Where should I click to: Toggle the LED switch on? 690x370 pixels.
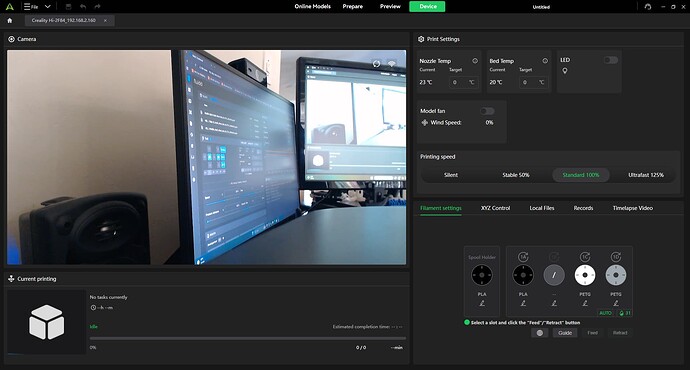pyautogui.click(x=611, y=60)
